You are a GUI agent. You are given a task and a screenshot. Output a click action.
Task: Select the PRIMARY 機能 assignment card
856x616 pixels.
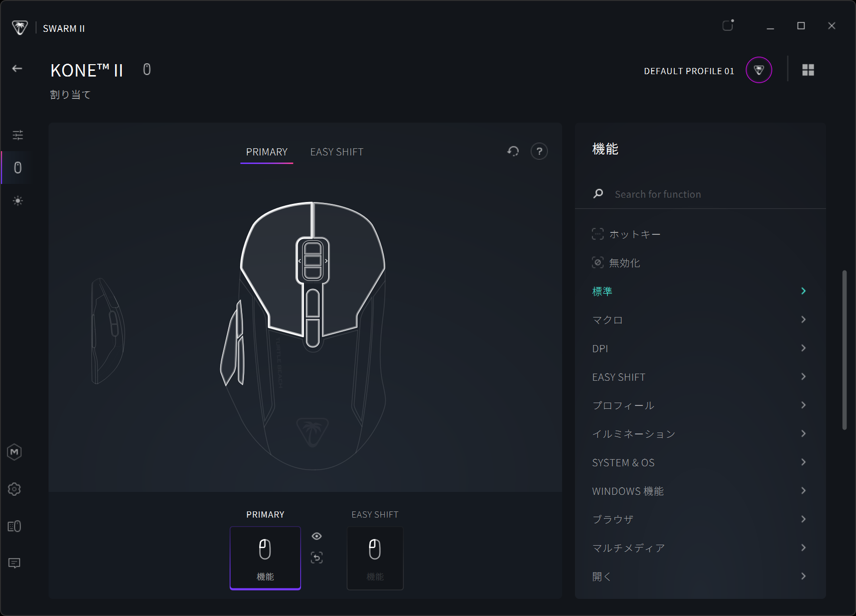coord(265,558)
